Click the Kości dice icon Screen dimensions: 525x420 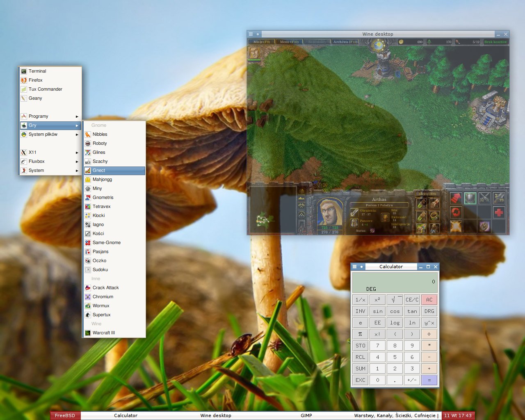[x=88, y=233]
